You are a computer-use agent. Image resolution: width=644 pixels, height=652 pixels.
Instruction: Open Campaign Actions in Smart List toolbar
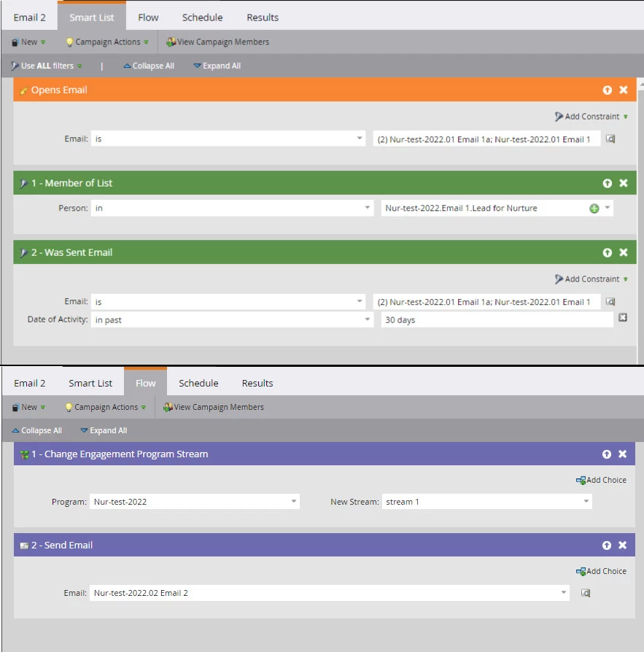coord(107,42)
